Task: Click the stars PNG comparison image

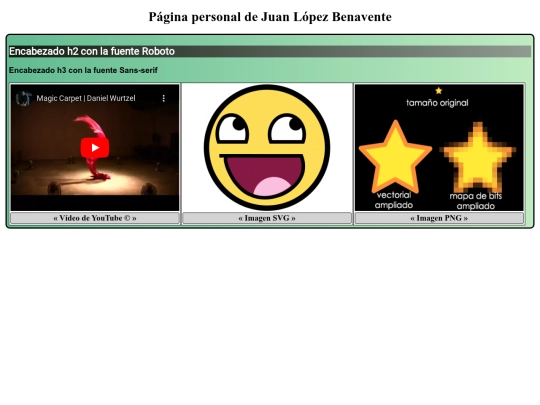Action: (439, 147)
